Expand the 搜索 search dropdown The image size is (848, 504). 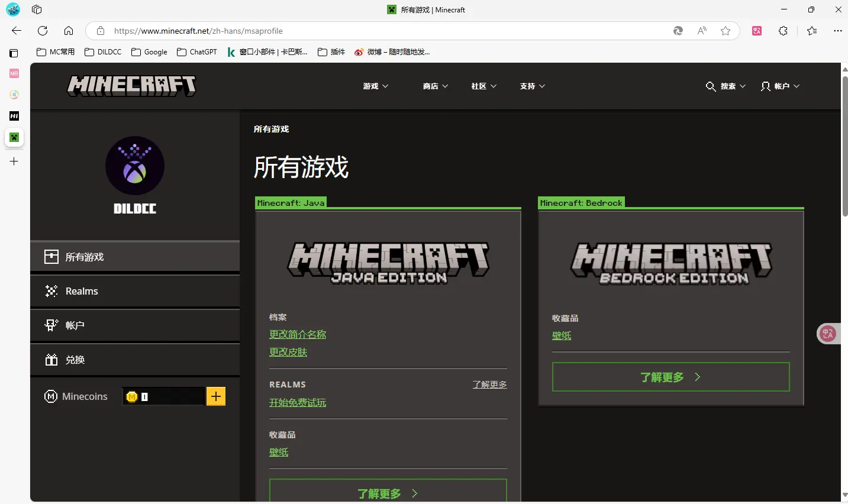726,86
